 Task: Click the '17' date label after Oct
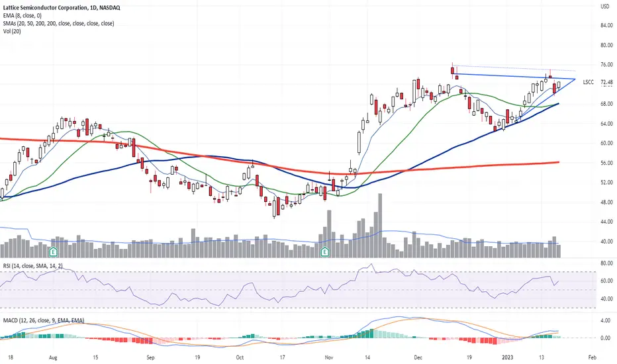tap(282, 357)
